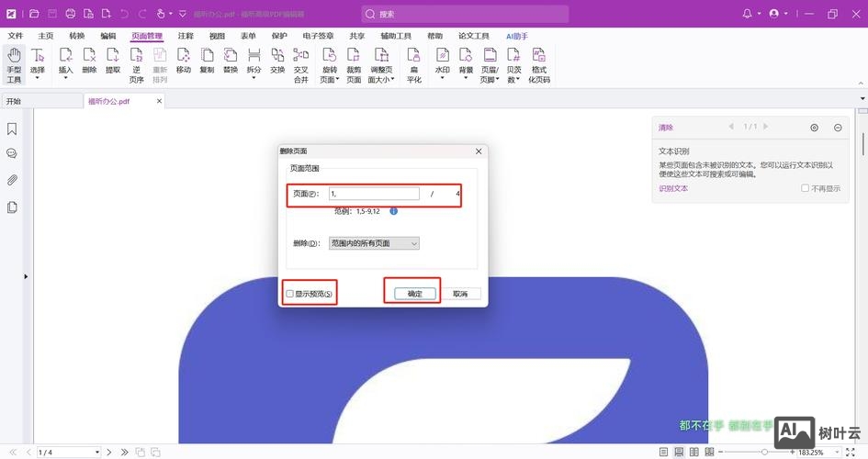Open the AI Assistant (AI助手) tab
Viewport: 868px width, 459px height.
pyautogui.click(x=517, y=36)
